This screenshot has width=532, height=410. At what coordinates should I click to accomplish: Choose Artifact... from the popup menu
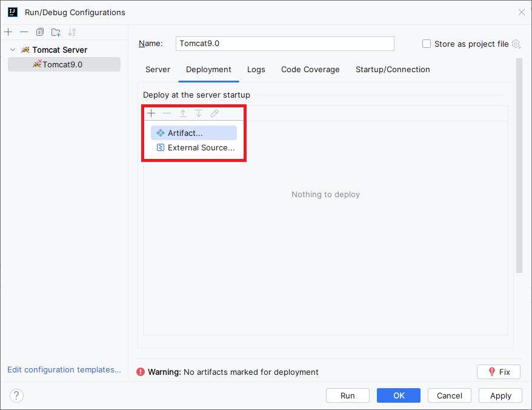(194, 133)
